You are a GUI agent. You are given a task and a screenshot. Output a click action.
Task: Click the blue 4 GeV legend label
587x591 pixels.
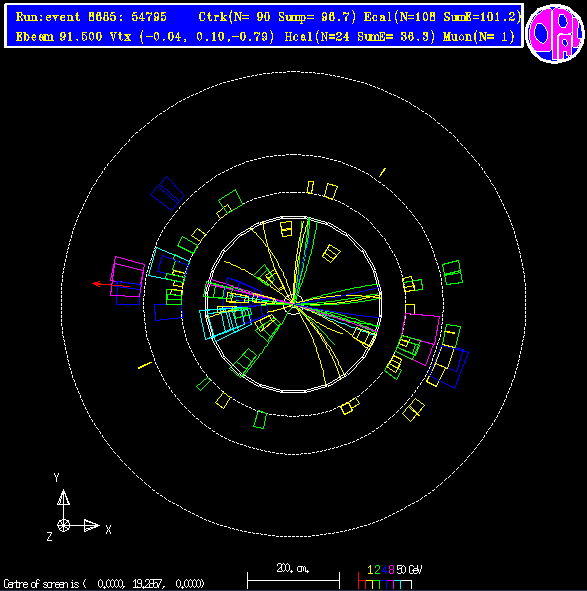tap(385, 570)
